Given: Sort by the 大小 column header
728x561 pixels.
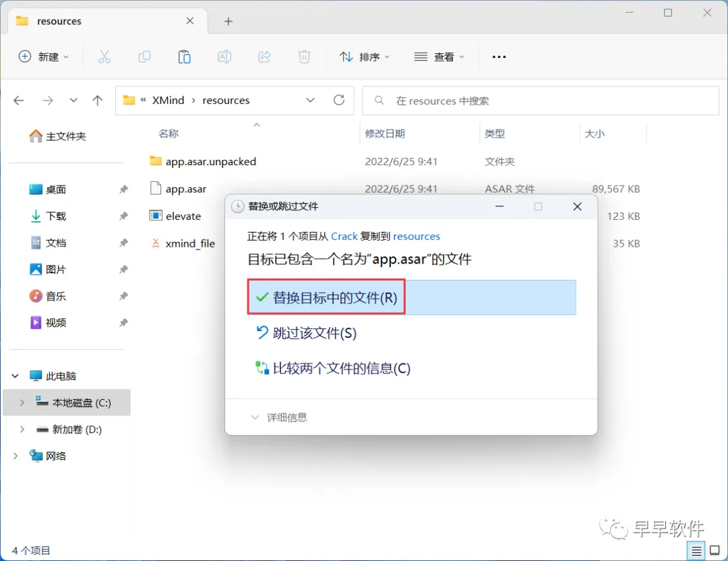Looking at the screenshot, I should (595, 134).
